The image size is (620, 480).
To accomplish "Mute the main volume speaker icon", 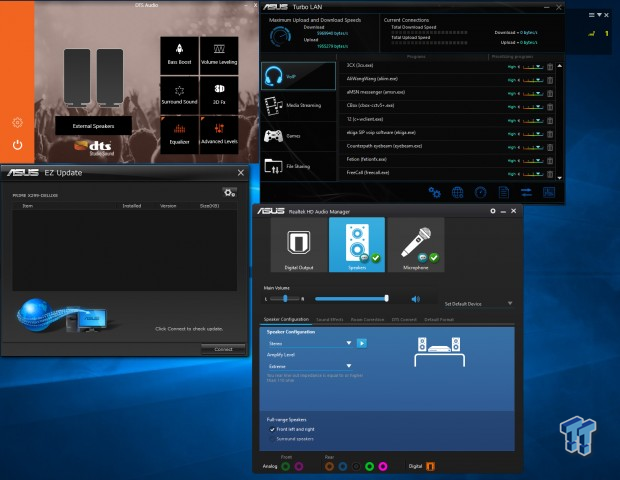I will click(x=416, y=299).
